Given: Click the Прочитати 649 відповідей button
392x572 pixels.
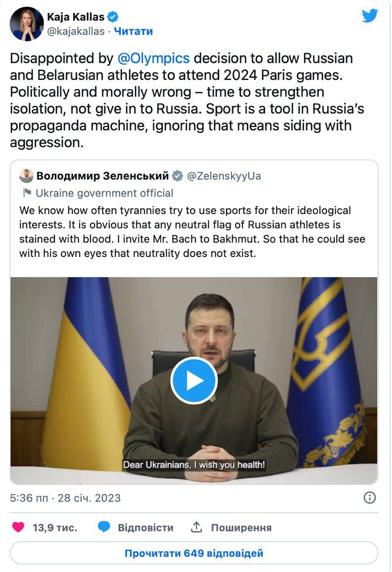Looking at the screenshot, I should click(194, 553).
